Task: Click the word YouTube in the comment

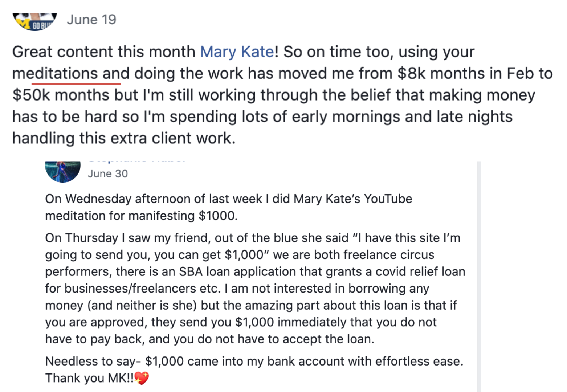Action: pyautogui.click(x=388, y=199)
